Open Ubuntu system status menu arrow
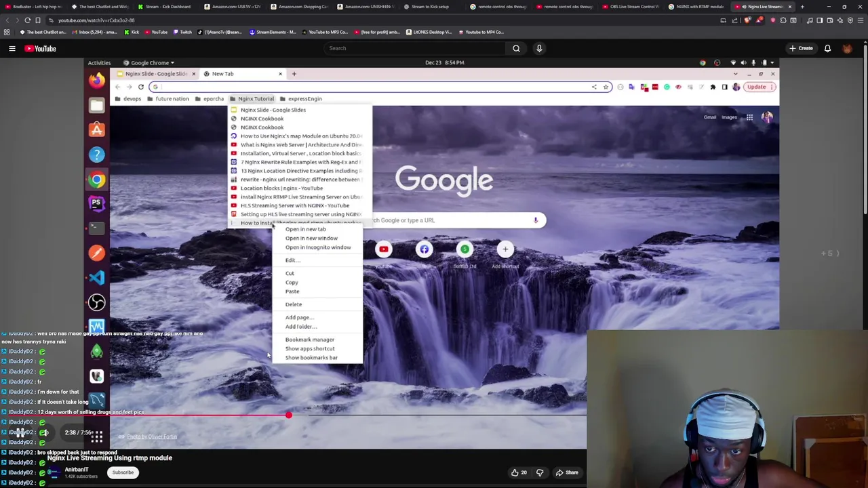This screenshot has width=868, height=488. tap(772, 62)
